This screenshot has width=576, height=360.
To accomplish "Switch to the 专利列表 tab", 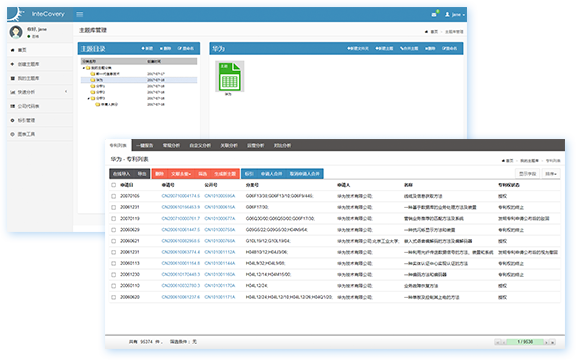I will pyautogui.click(x=118, y=145).
